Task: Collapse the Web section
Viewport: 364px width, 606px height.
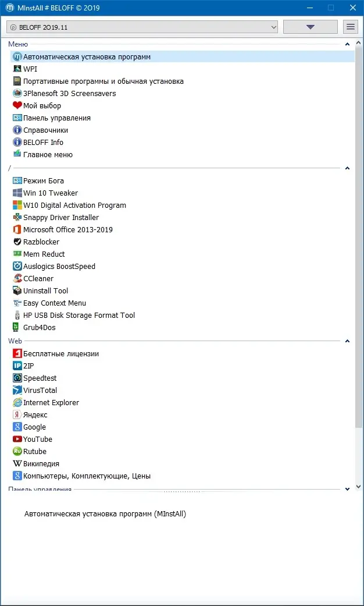Action: click(347, 341)
